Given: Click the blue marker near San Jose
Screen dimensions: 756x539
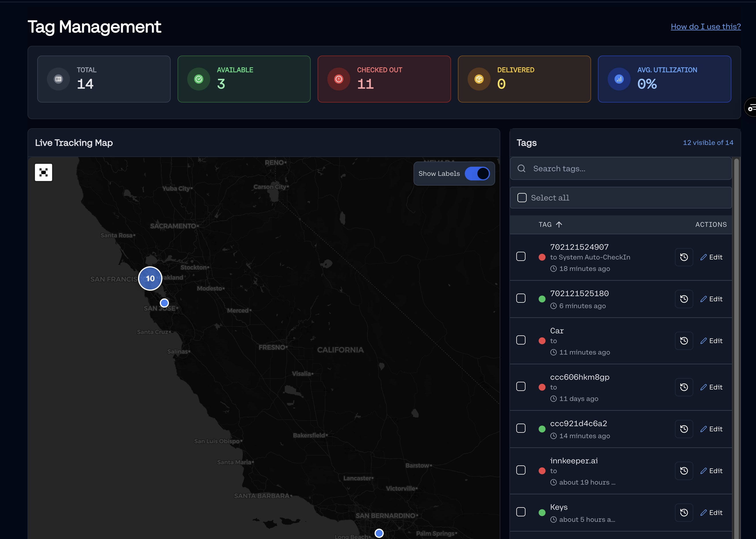Looking at the screenshot, I should tap(164, 303).
